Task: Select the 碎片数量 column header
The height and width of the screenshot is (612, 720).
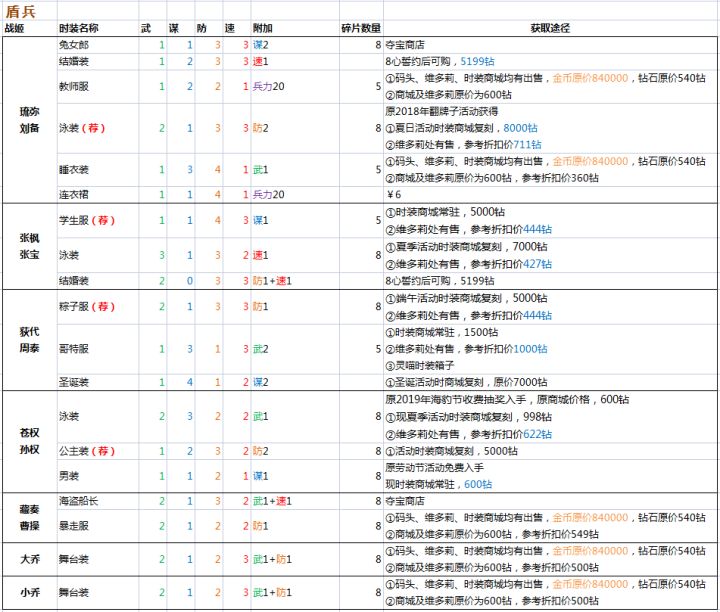Action: pos(361,28)
